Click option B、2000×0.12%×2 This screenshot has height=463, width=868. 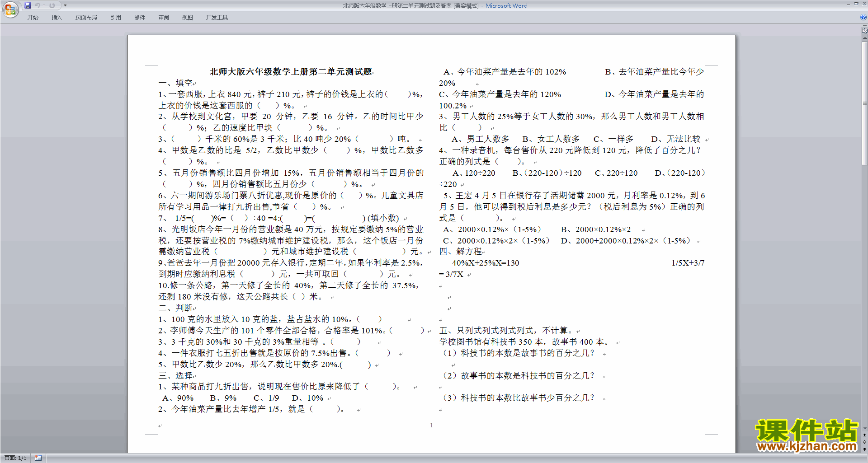coord(596,229)
